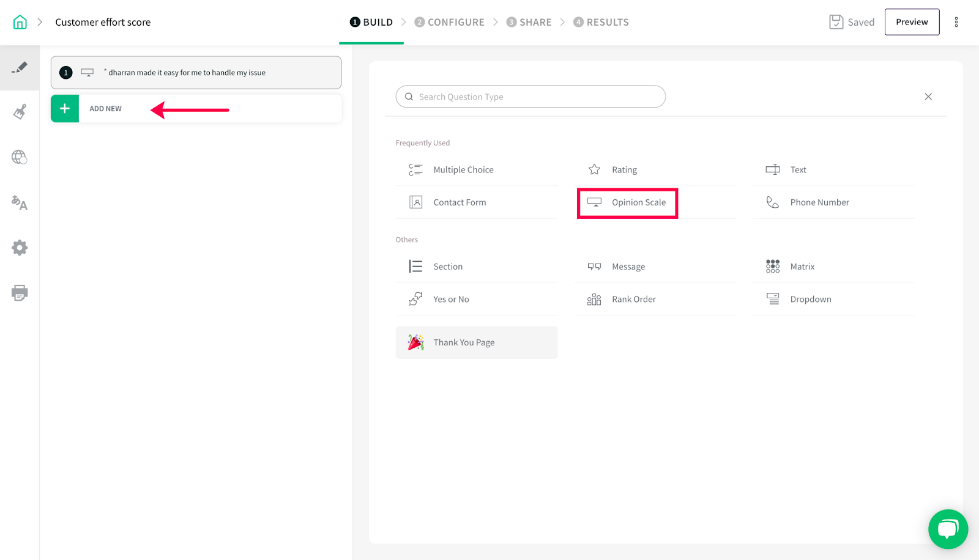Click the question 1 number badge
The height and width of the screenshot is (560, 979).
[66, 73]
